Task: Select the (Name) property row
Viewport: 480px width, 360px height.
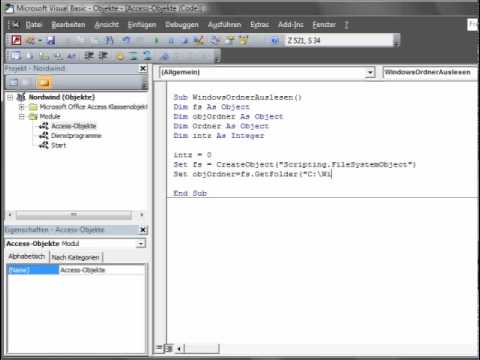Action: 76,270
